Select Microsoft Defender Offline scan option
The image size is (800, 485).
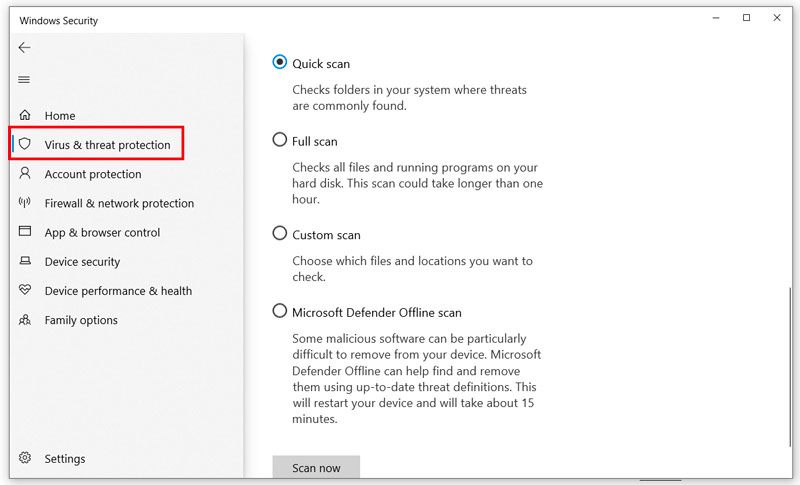click(x=280, y=311)
